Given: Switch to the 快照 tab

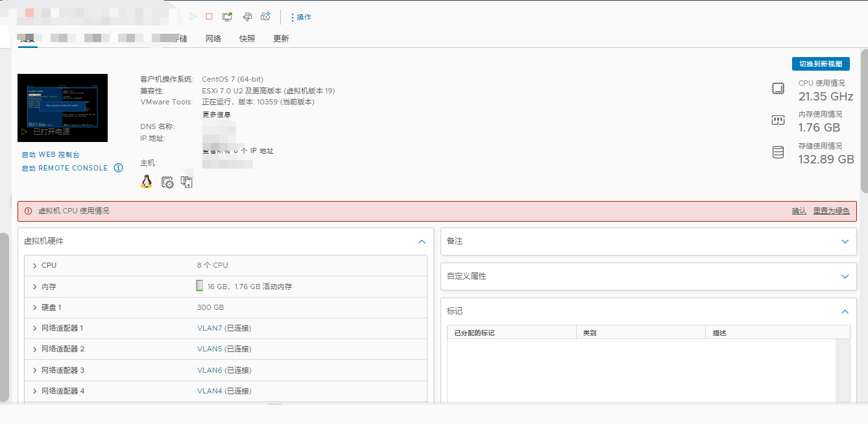Looking at the screenshot, I should tap(247, 38).
